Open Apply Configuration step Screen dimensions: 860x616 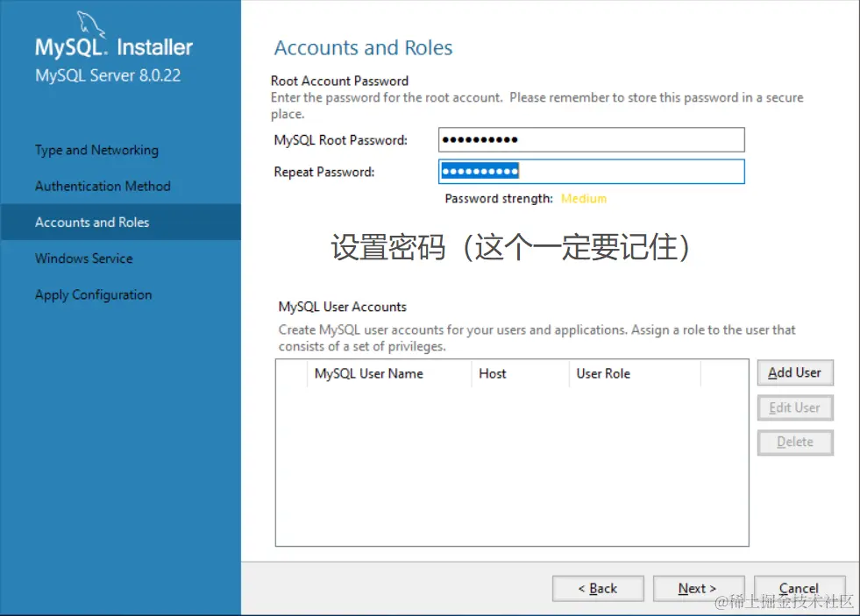93,294
